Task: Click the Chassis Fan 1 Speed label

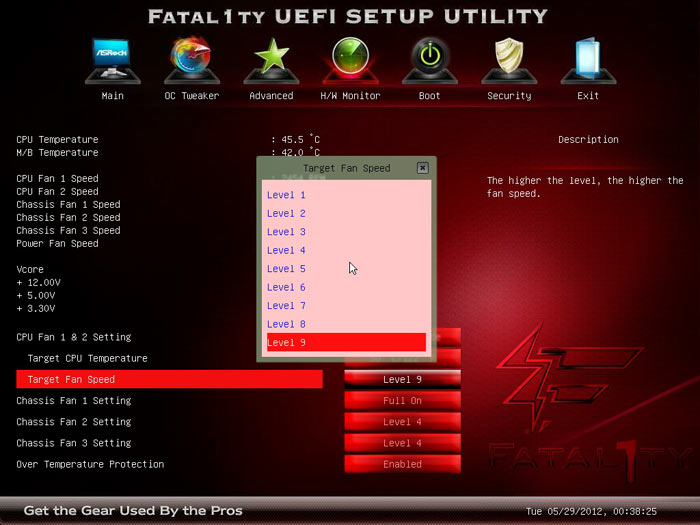Action: tap(68, 204)
